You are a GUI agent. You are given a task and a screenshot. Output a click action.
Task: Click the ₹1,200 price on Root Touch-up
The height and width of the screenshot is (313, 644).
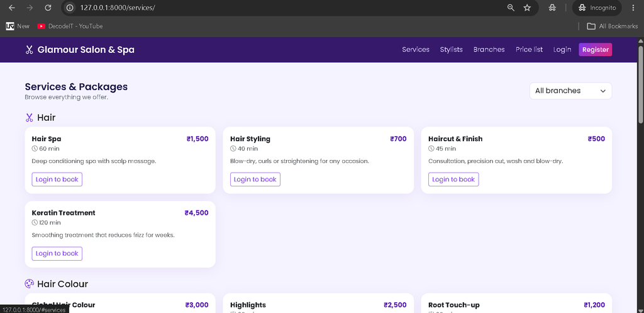[x=594, y=305]
